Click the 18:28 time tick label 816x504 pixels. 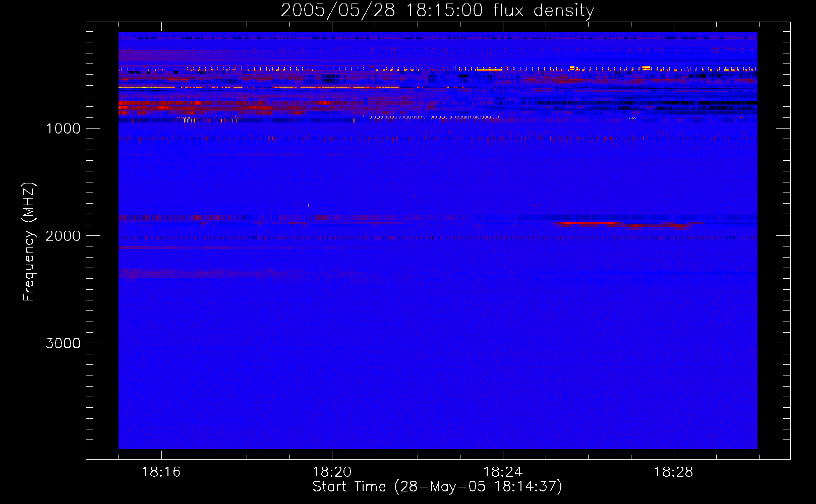(673, 472)
